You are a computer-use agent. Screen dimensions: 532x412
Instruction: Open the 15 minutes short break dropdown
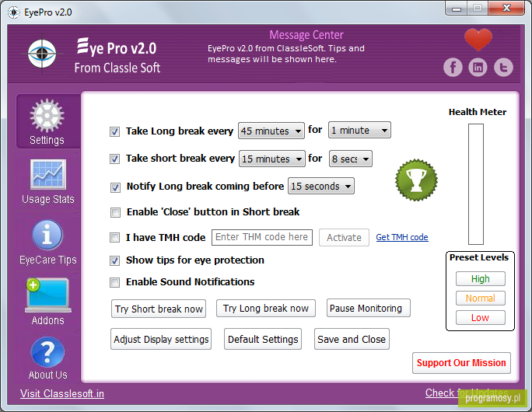271,159
